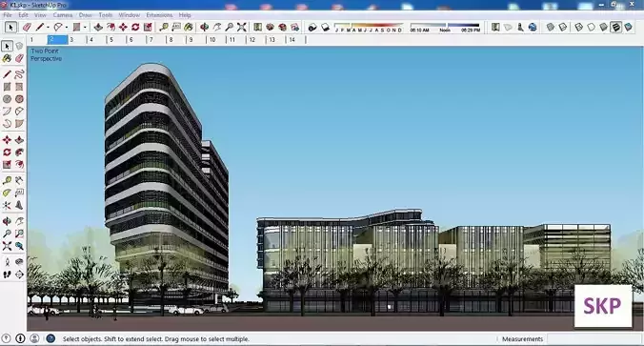Choose the Rectangle tool in the left palette
Screen dimensions: 644x346
pyautogui.click(x=7, y=87)
